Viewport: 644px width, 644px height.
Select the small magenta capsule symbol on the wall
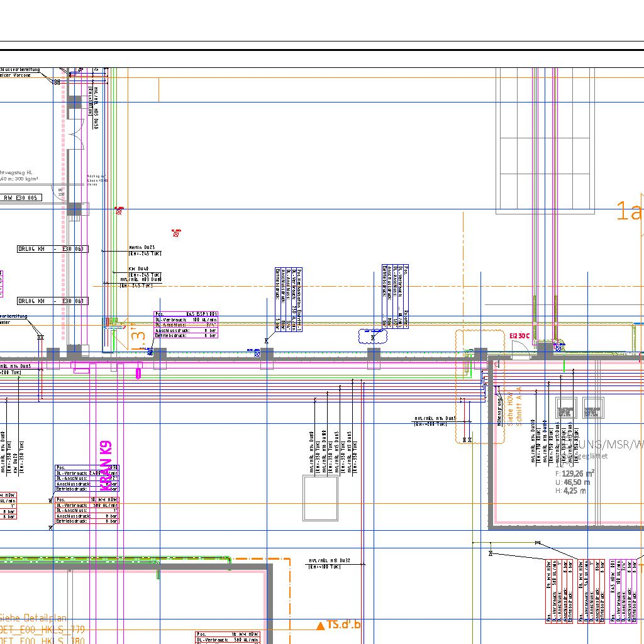coord(138,374)
